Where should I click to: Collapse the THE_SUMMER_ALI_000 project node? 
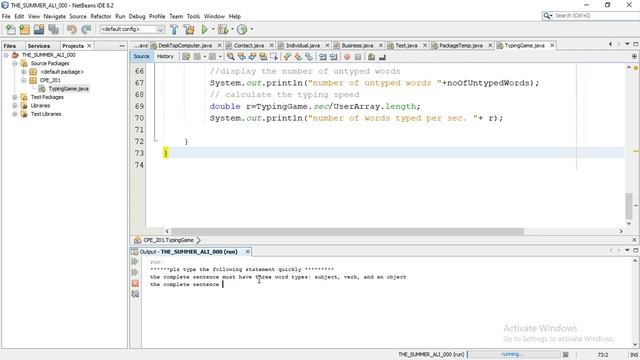pos(6,55)
